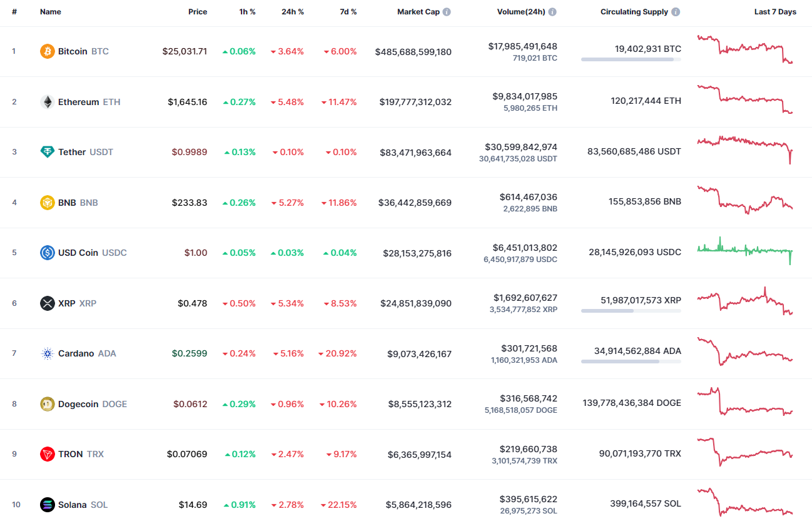Image resolution: width=812 pixels, height=526 pixels.
Task: Select the XRP logo icon
Action: [47, 303]
